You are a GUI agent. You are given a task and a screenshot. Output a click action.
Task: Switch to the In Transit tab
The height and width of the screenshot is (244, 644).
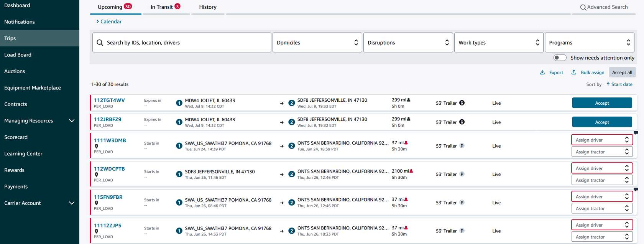tap(165, 7)
